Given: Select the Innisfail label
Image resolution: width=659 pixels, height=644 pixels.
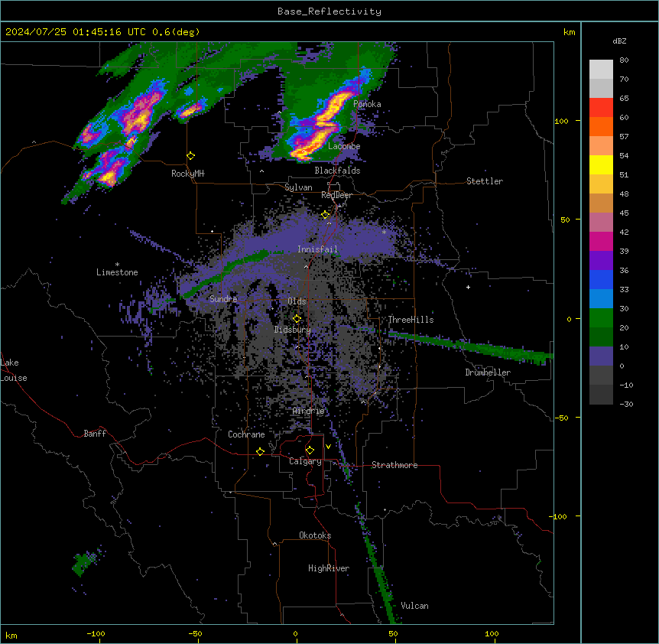Looking at the screenshot, I should pyautogui.click(x=317, y=249).
